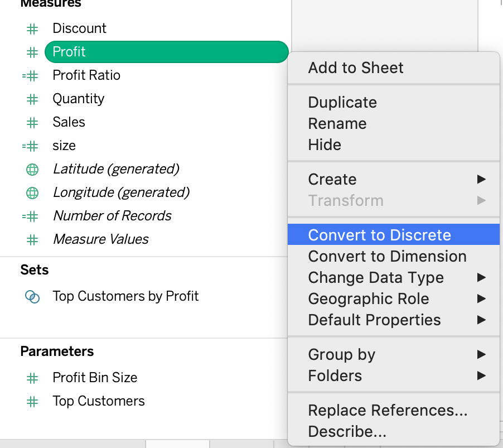
Task: Select the Discount measure
Action: pyautogui.click(x=79, y=28)
